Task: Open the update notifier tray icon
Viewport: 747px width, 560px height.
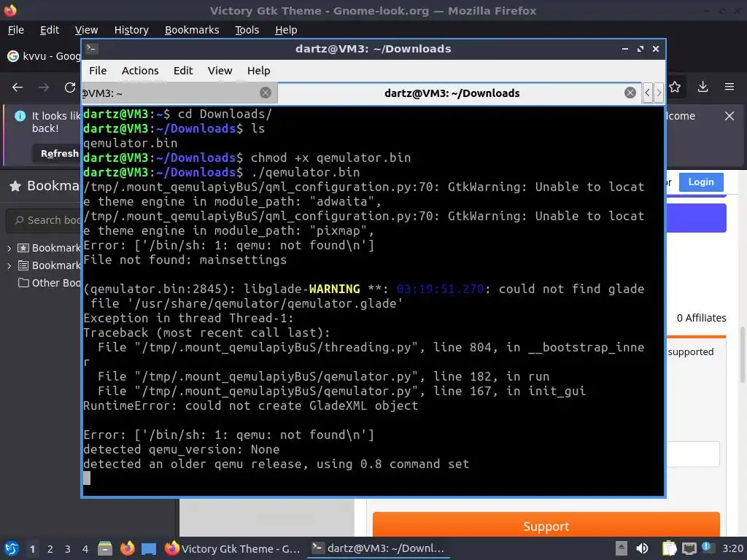Action: point(708,548)
